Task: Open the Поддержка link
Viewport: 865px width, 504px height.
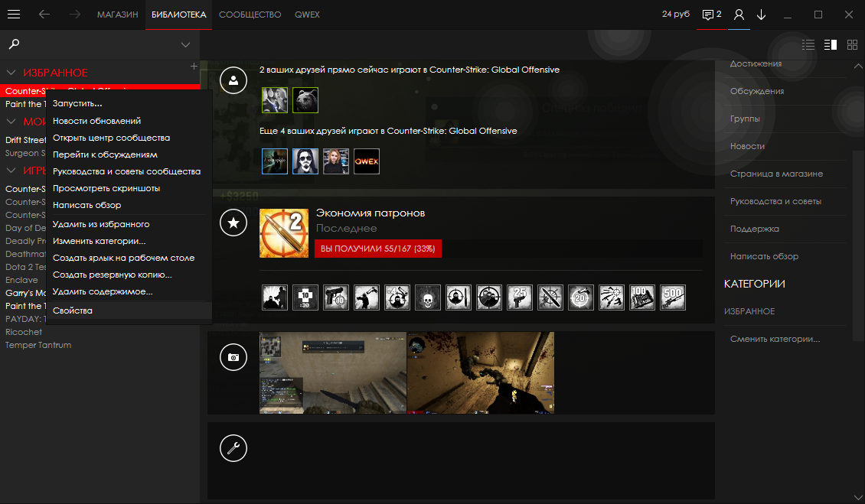Action: pos(755,229)
